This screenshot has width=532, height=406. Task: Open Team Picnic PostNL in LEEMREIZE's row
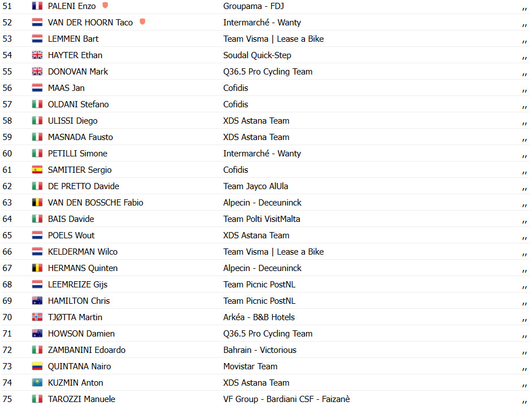[259, 284]
